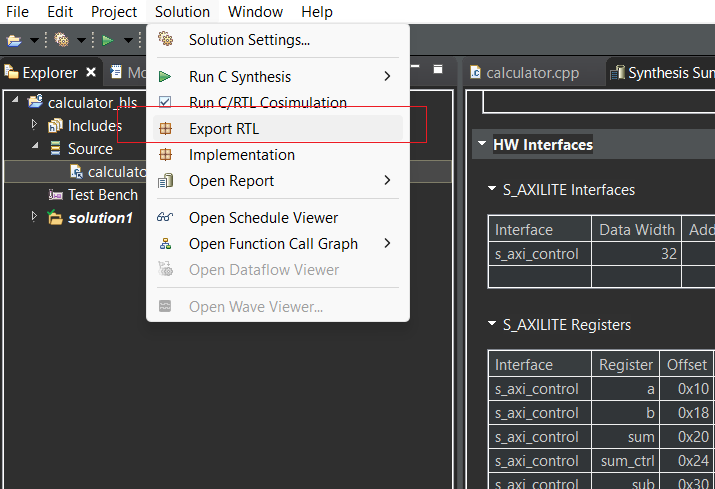Screen dimensions: 715x489
Task: Select Run C Synthesis menu entry
Action: point(278,77)
